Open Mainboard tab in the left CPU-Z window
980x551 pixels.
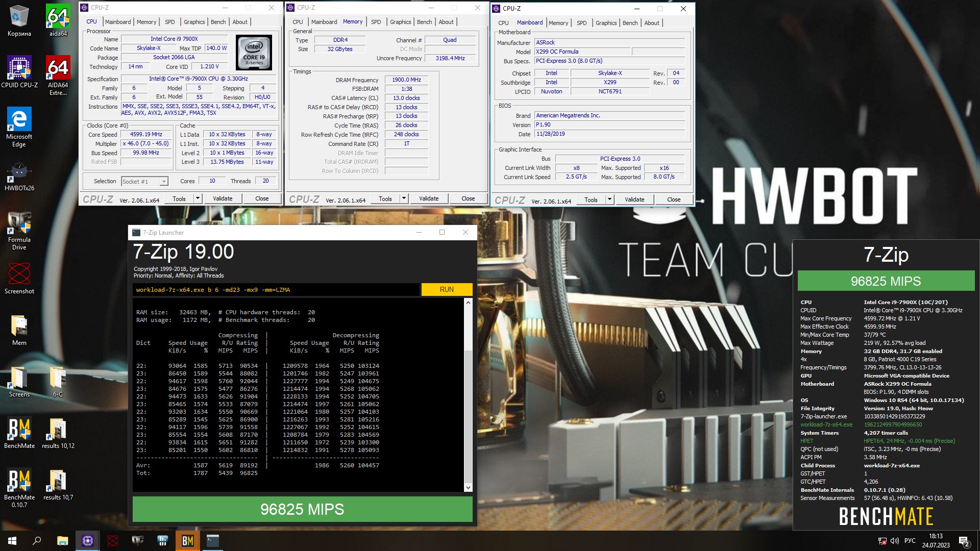(x=118, y=22)
